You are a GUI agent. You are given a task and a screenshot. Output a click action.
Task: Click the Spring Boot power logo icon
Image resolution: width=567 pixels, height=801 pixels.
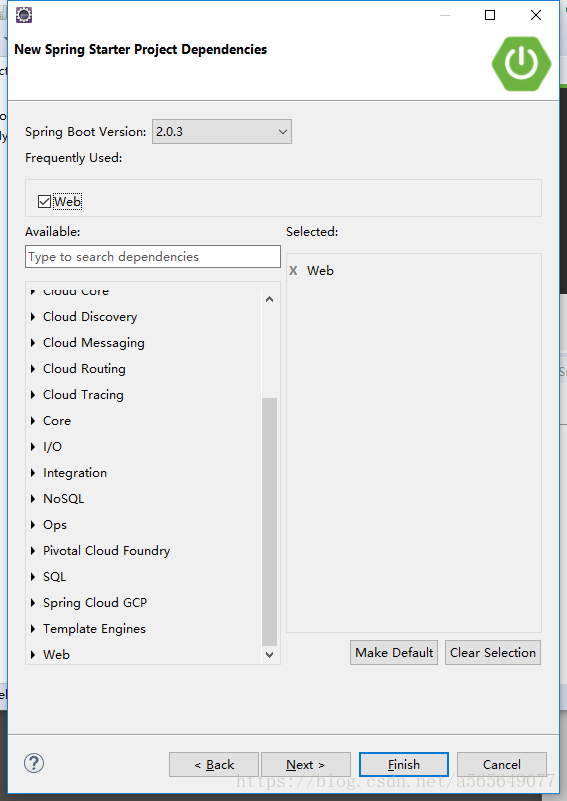click(x=521, y=64)
